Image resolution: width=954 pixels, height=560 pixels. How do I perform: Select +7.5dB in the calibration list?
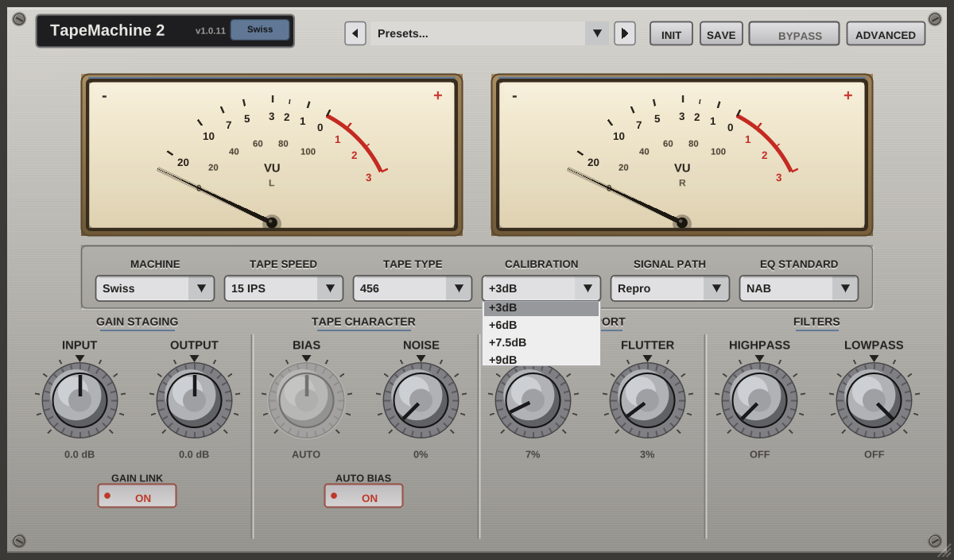pos(541,342)
